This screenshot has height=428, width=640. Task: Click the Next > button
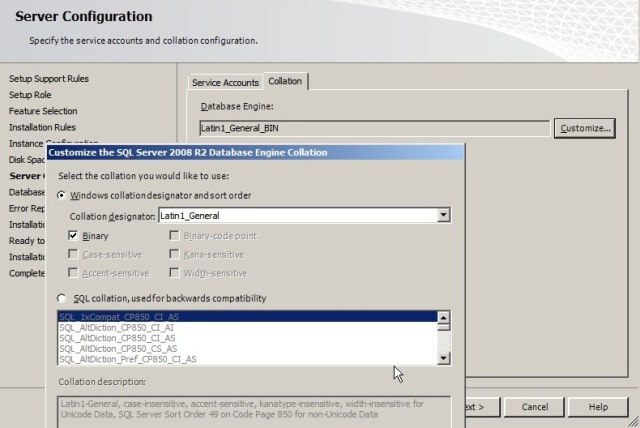click(482, 407)
